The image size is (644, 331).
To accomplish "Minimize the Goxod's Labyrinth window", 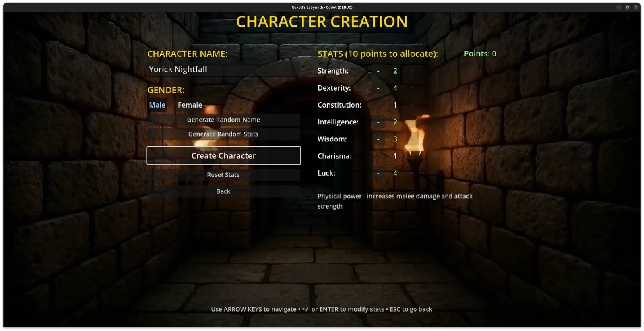I will click(619, 8).
